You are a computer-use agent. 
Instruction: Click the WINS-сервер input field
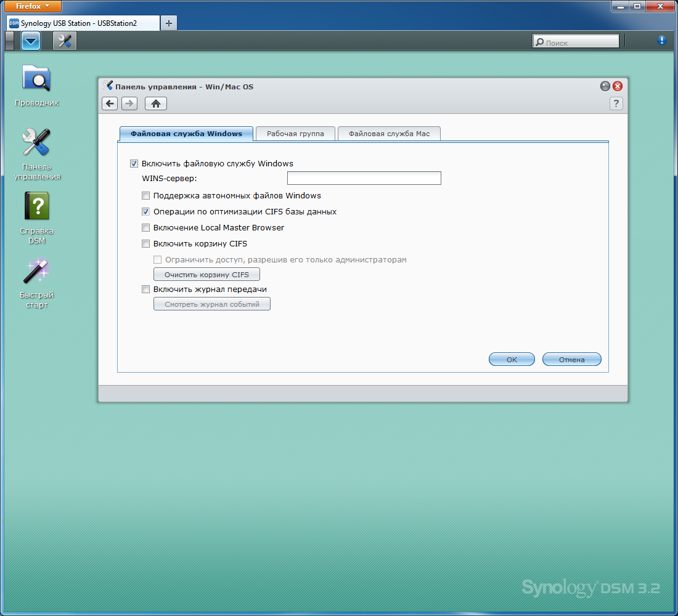pyautogui.click(x=364, y=178)
